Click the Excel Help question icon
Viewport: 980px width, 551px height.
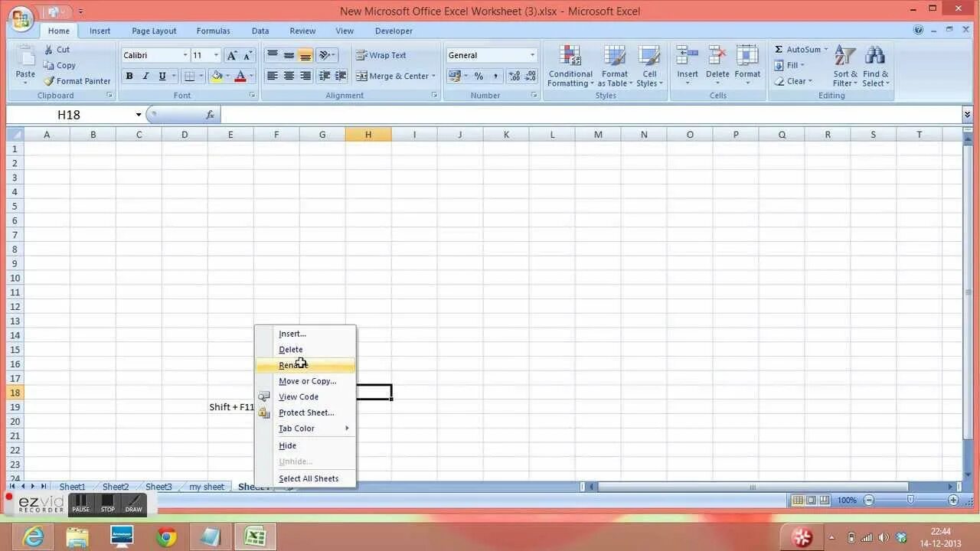(918, 31)
